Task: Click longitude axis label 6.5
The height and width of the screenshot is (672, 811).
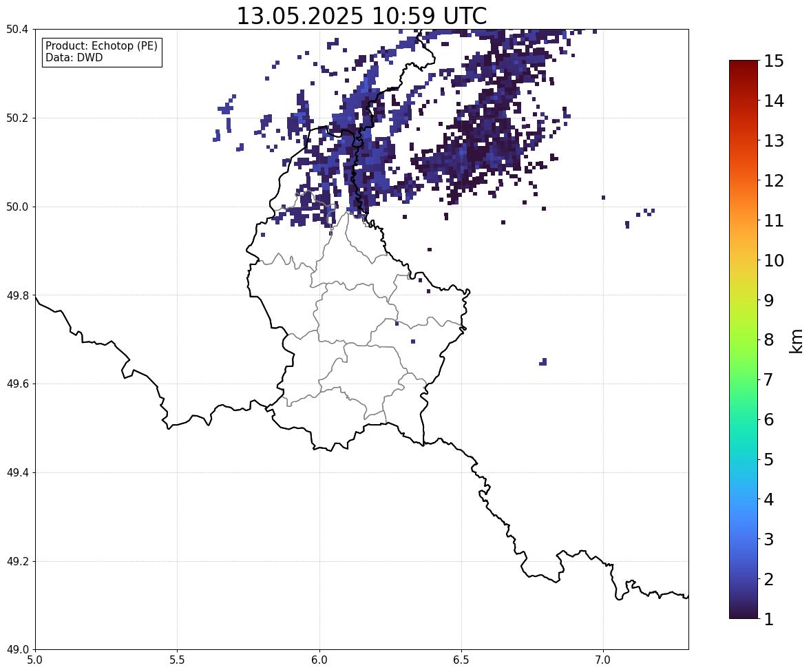Action: click(x=461, y=660)
